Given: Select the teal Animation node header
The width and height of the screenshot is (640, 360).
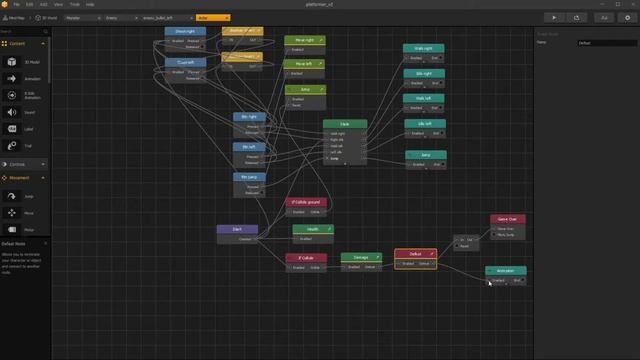Looking at the screenshot, I should pos(506,271).
